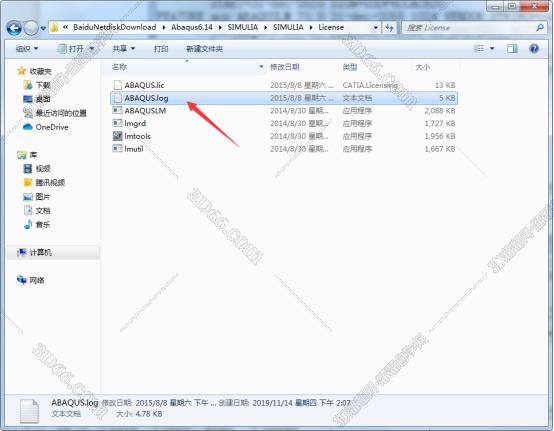The image size is (554, 431).
Task: Open the 腾讯视频 library
Action: pos(51,183)
